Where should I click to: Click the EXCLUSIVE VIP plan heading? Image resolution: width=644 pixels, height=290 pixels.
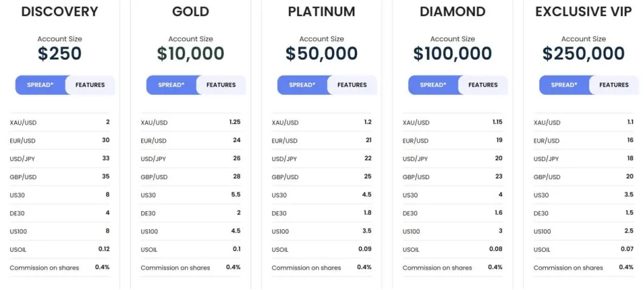click(583, 12)
